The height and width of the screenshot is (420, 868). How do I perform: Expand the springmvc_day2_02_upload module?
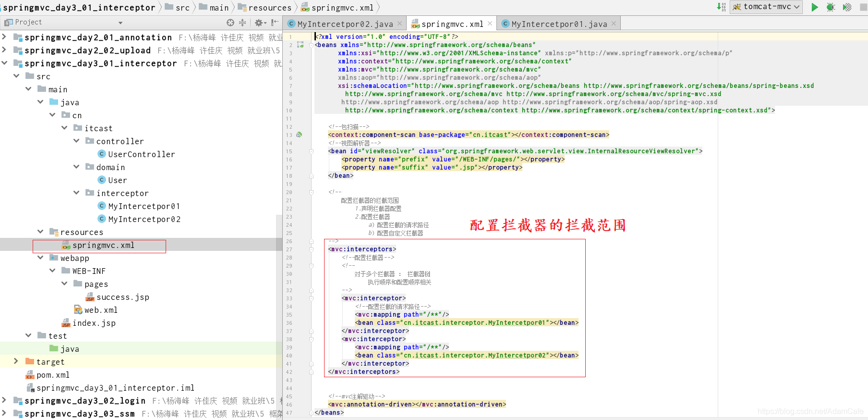(4, 50)
